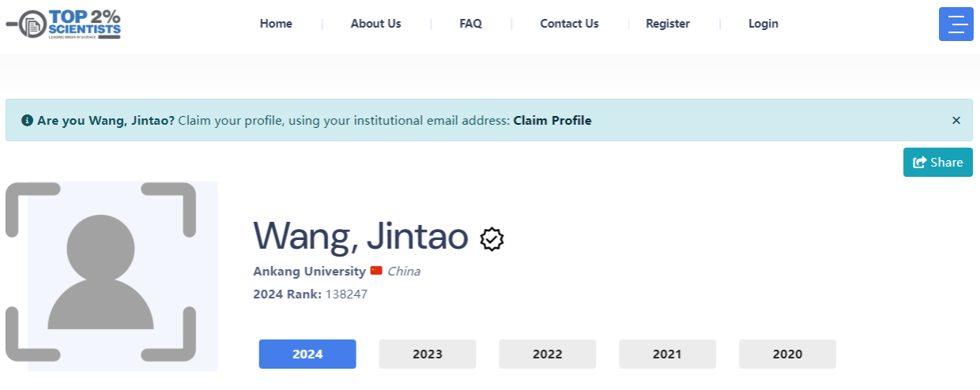Click the Claim Profile link
This screenshot has height=390, width=980.
[552, 121]
